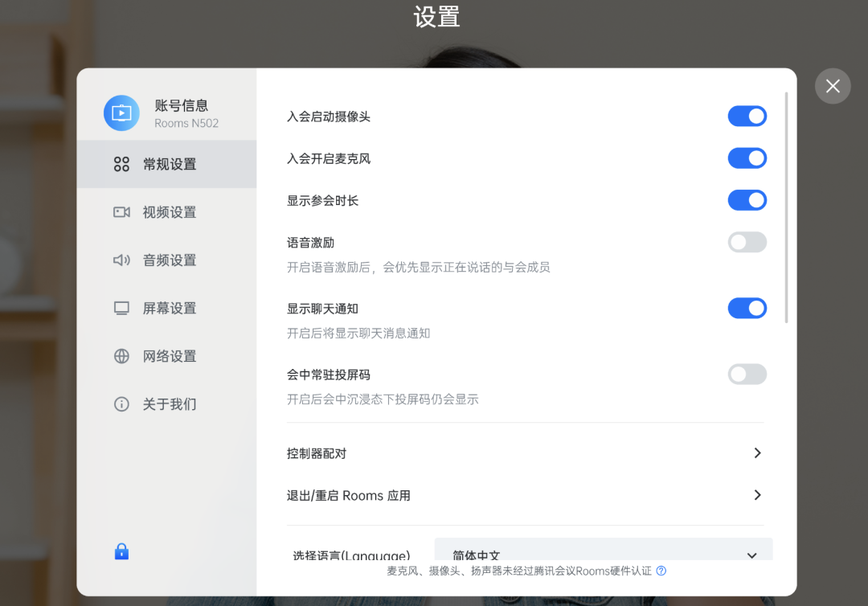The height and width of the screenshot is (606, 868).
Task: Click 开启后将显示聊天消息通知 description
Action: 358,334
